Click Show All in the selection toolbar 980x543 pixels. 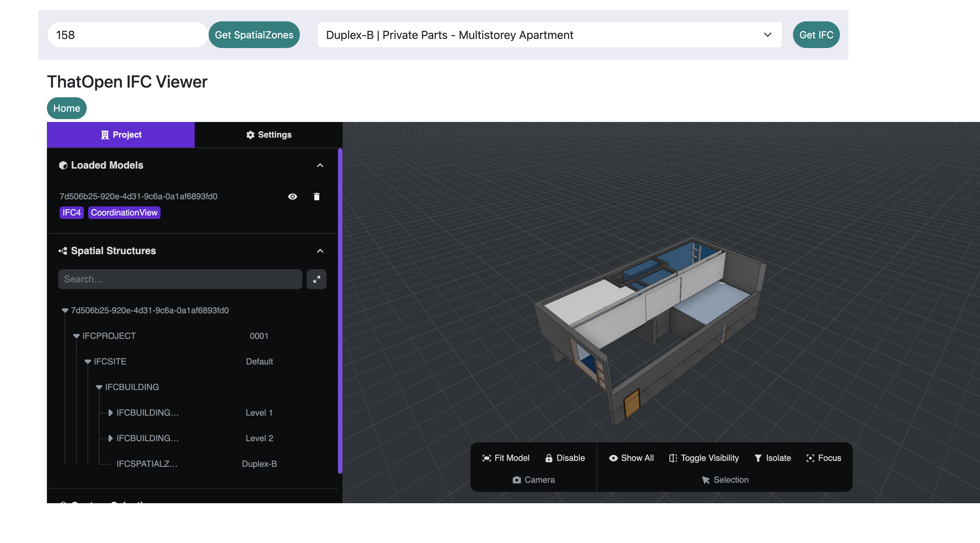pyautogui.click(x=631, y=458)
